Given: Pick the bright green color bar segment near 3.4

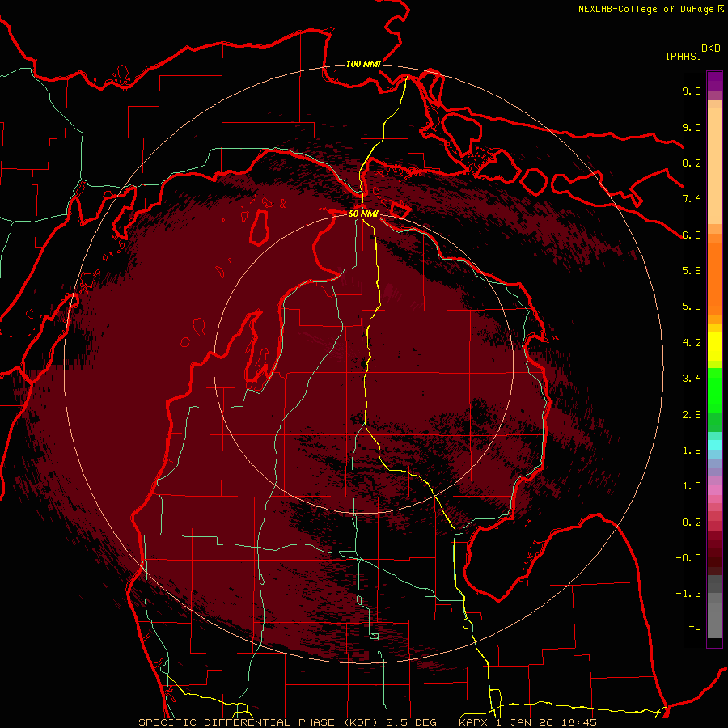Looking at the screenshot, I should (x=714, y=390).
